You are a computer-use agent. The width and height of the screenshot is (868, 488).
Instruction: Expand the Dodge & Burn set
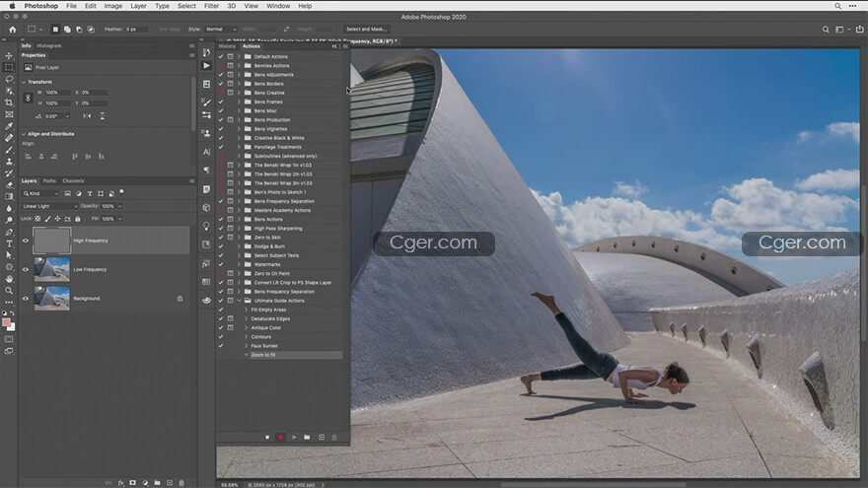(x=239, y=246)
